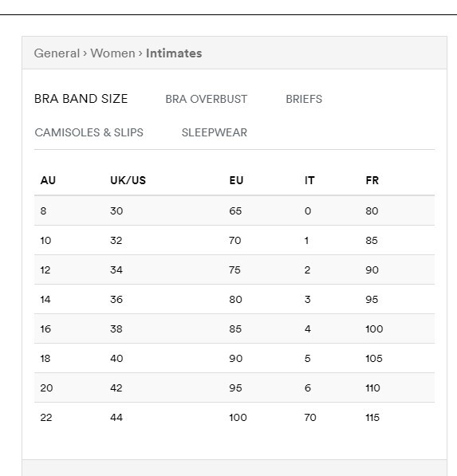457x476 pixels.
Task: Open the BRIEFS tab
Action: [x=304, y=99]
